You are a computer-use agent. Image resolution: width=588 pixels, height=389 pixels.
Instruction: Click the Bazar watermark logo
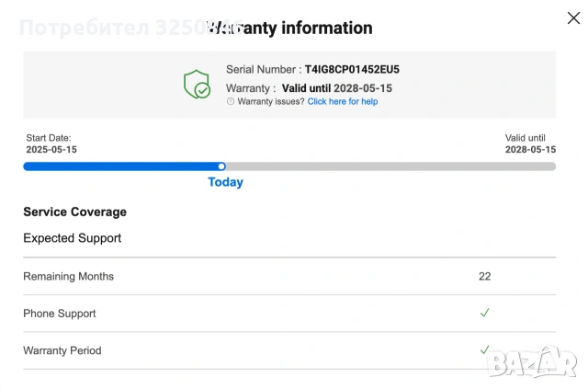pyautogui.click(x=531, y=361)
